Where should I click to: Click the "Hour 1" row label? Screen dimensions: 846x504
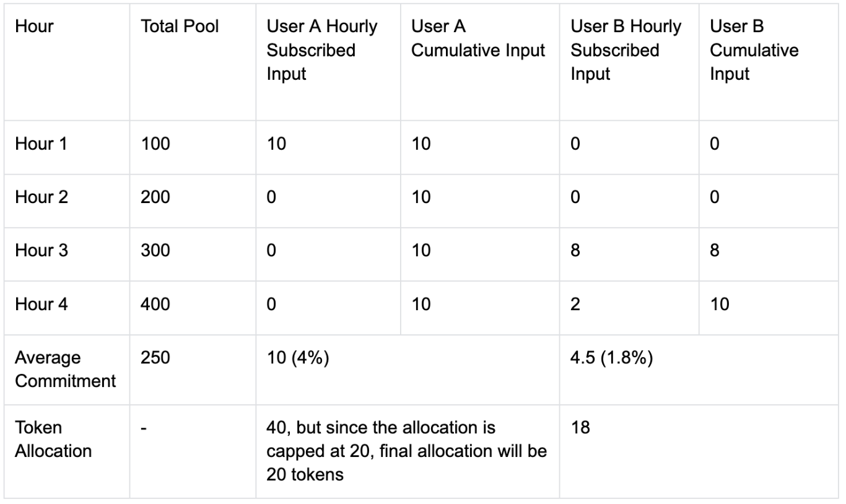point(41,144)
